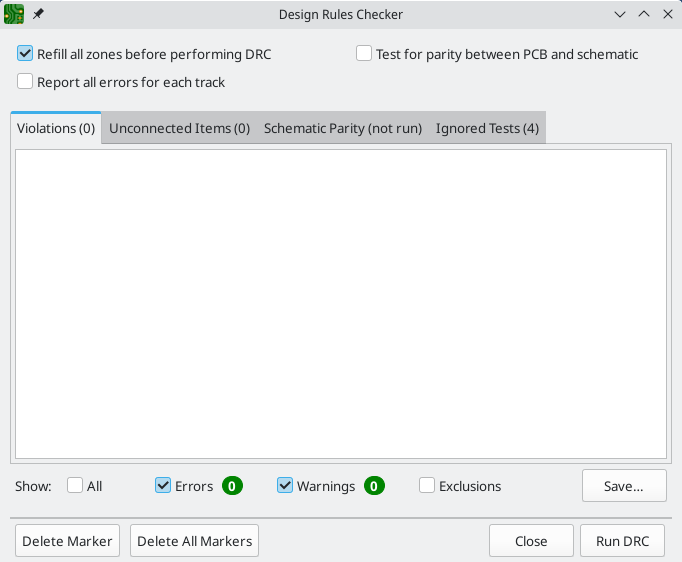Select the Ignored Tests tab
The image size is (682, 562).
pyautogui.click(x=487, y=128)
